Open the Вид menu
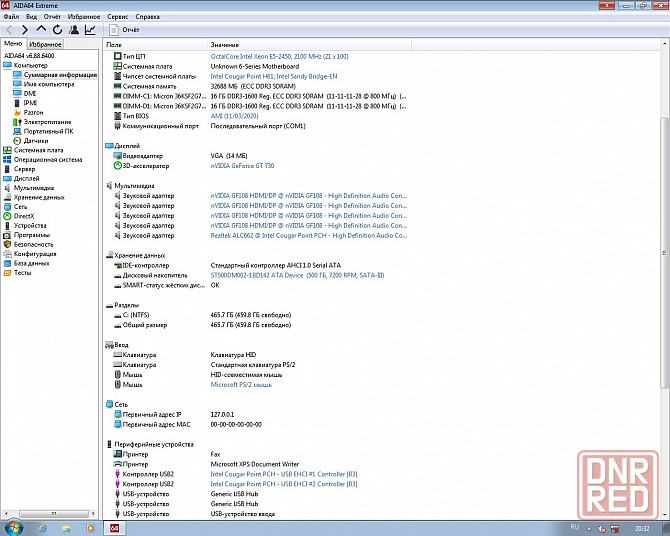Image resolution: width=670 pixels, height=536 pixels. click(x=31, y=17)
